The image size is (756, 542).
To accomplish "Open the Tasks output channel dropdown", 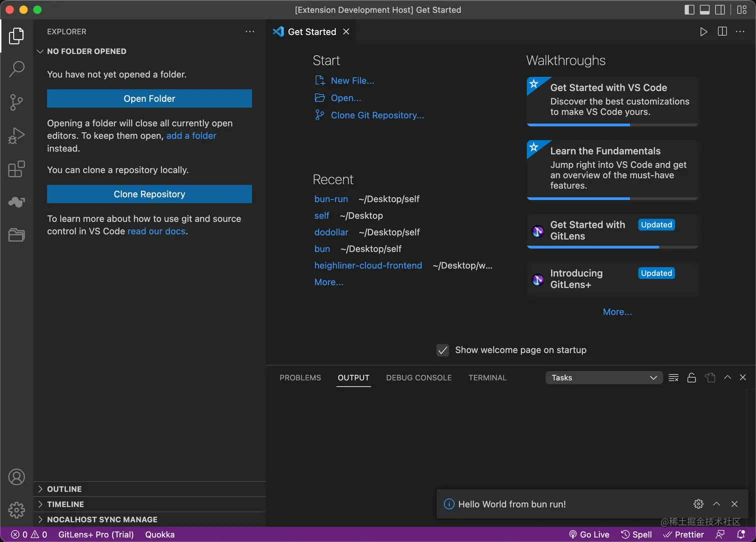I will (604, 377).
